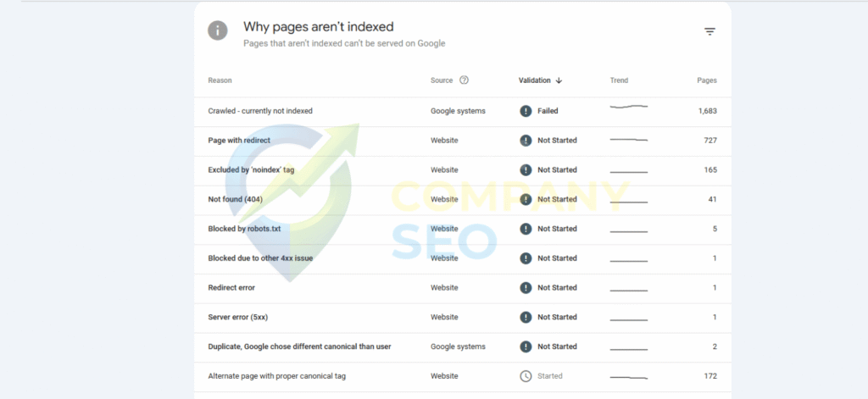
Task: Open Duplicate, Google chose different canonical row
Action: pyautogui.click(x=299, y=346)
